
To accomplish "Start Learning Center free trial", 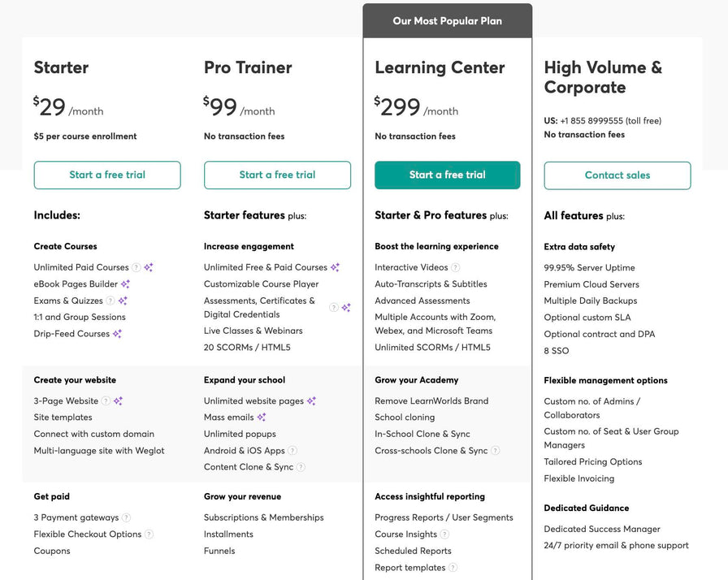I will click(x=447, y=175).
